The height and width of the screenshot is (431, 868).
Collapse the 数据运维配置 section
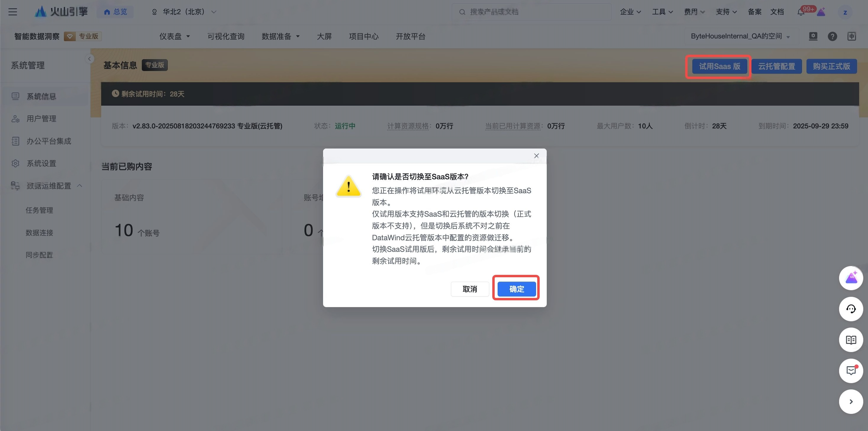click(80, 186)
